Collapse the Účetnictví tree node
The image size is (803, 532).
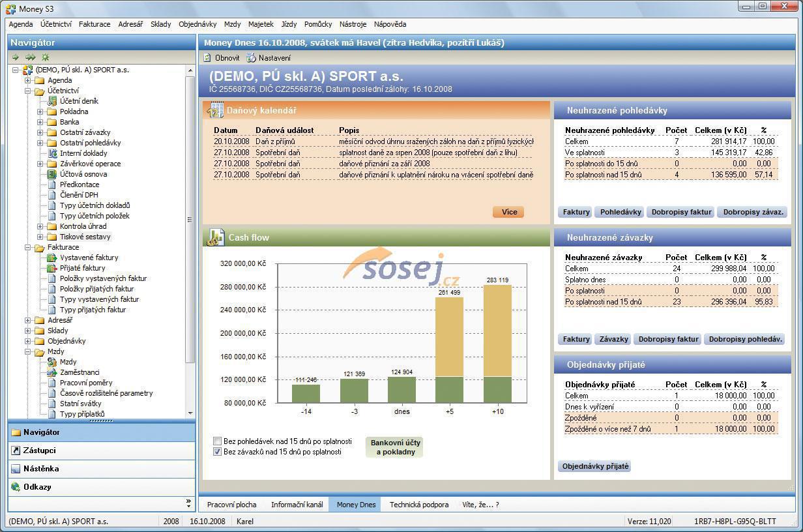tap(28, 91)
